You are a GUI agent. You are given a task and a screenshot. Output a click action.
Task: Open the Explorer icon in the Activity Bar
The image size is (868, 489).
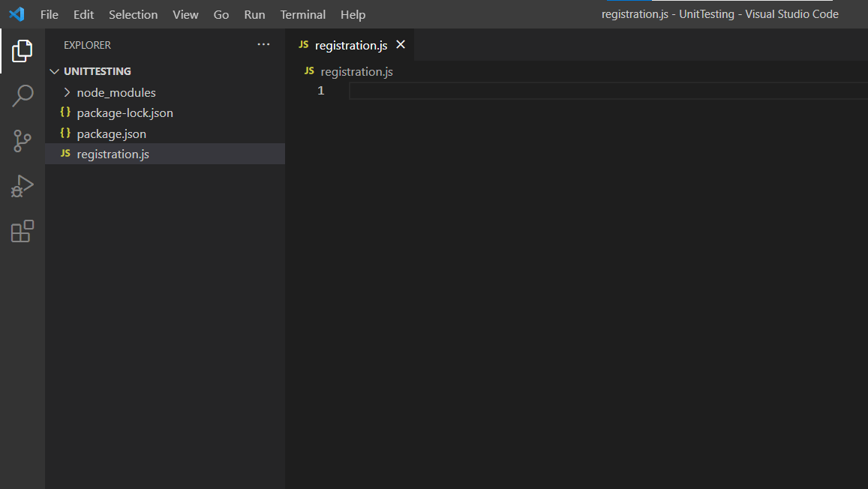(22, 50)
